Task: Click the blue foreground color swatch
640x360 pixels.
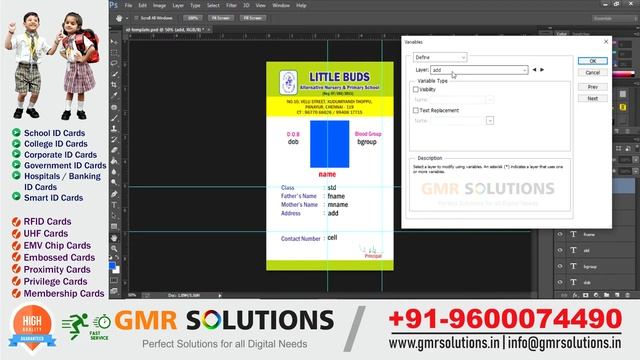Action: pos(112,265)
